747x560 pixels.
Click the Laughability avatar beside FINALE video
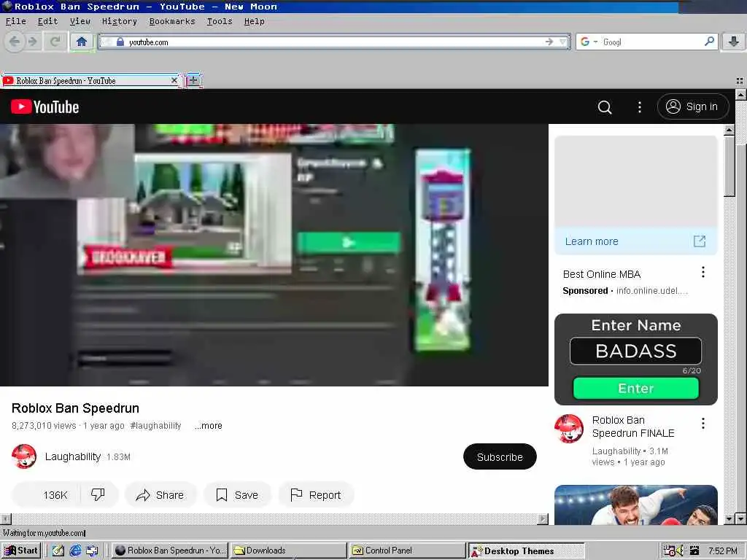[569, 429]
